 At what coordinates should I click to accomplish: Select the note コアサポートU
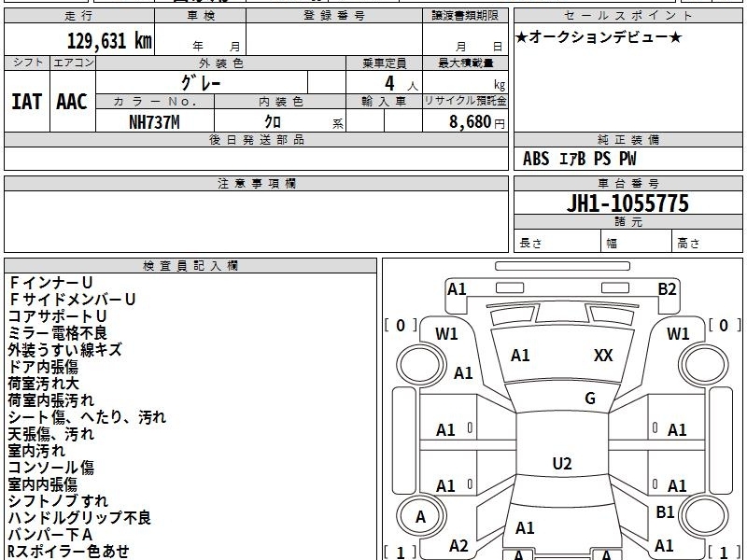[57, 316]
